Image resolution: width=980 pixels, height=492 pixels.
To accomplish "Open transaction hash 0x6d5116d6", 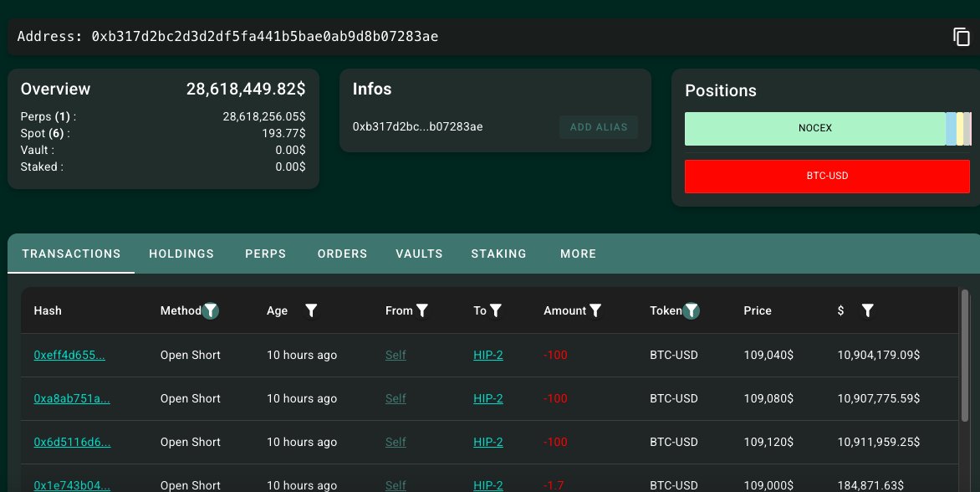I will (x=72, y=442).
